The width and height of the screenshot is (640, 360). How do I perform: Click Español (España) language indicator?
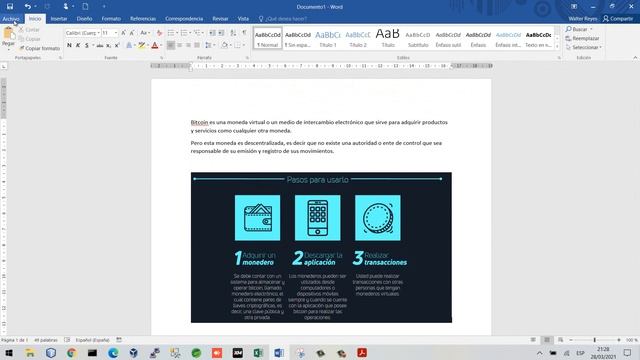click(x=92, y=340)
